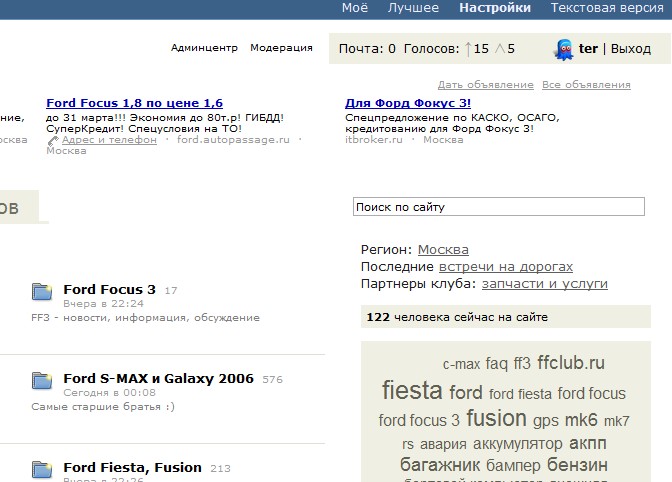
Task: Select the багажник tag
Action: coord(440,465)
